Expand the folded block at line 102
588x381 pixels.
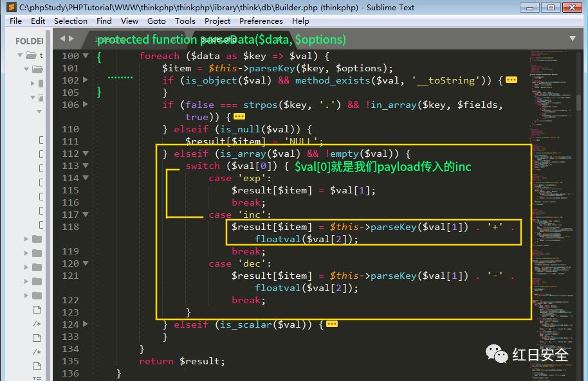click(x=86, y=80)
